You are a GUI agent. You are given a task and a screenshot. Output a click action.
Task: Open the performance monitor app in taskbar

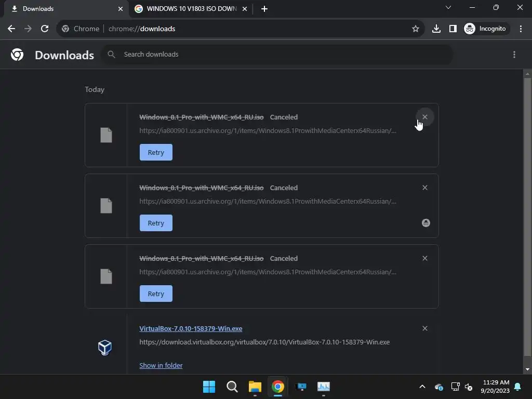(324, 387)
